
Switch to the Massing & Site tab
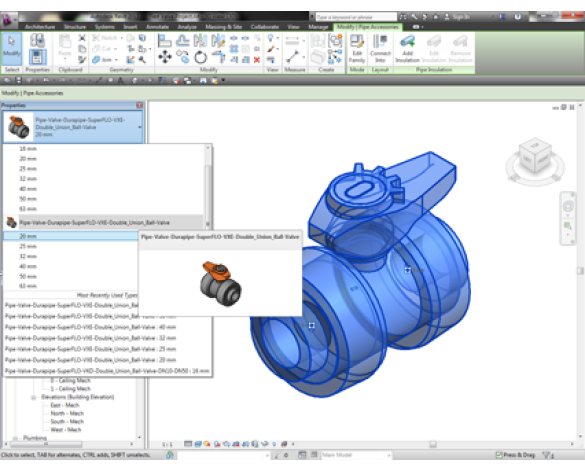223,27
